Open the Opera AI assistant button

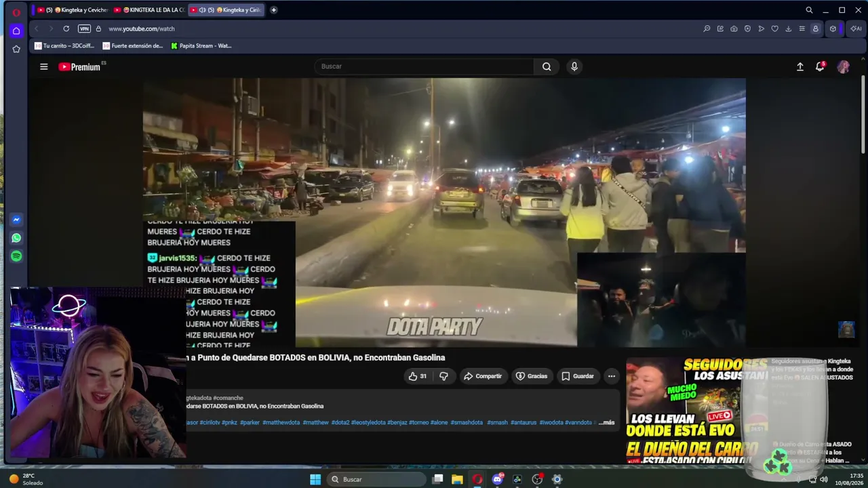855,28
